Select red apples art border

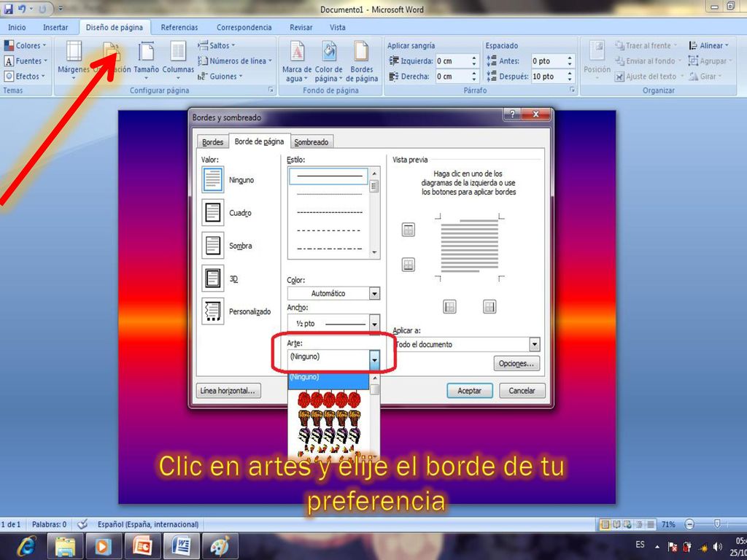coord(328,400)
